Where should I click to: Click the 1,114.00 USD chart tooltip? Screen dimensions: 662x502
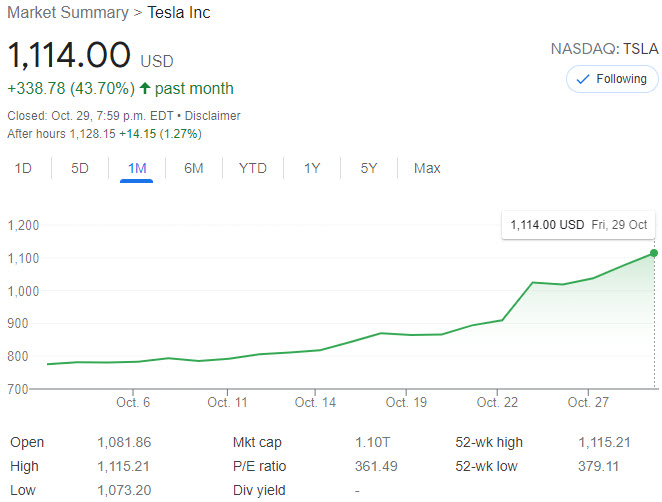pyautogui.click(x=578, y=225)
